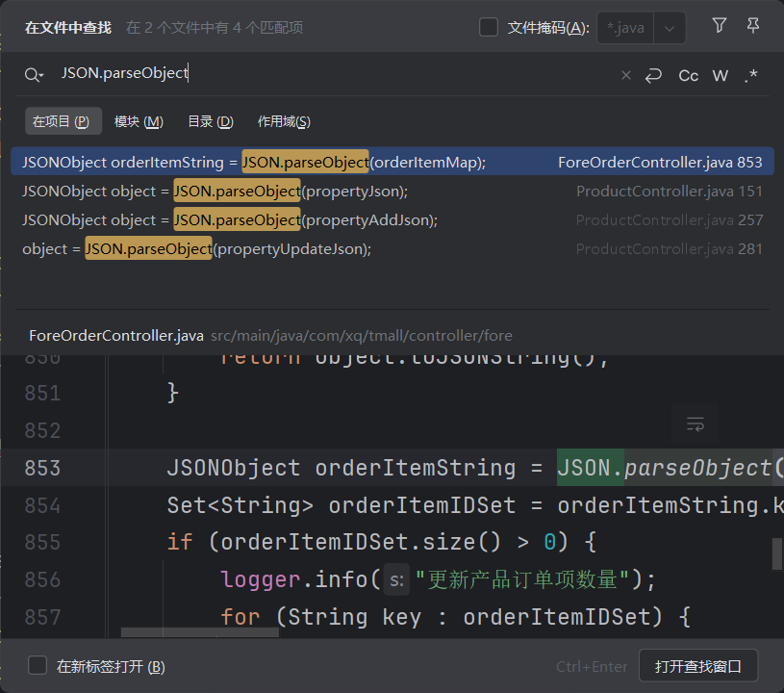Click the ForeOrderController.java preview file name
784x693 pixels.
116,335
